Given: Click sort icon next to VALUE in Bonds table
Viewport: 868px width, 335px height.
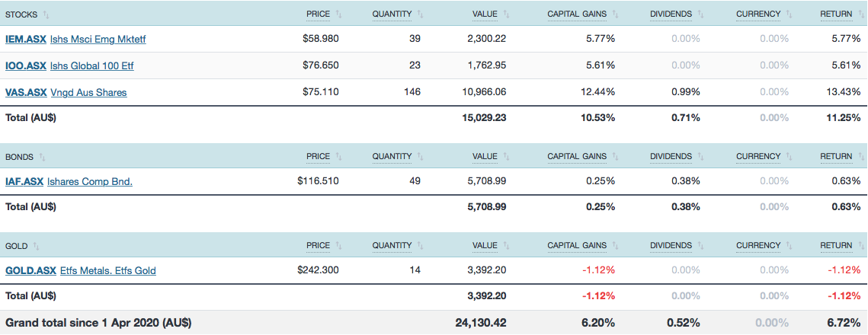Looking at the screenshot, I should coord(506,157).
